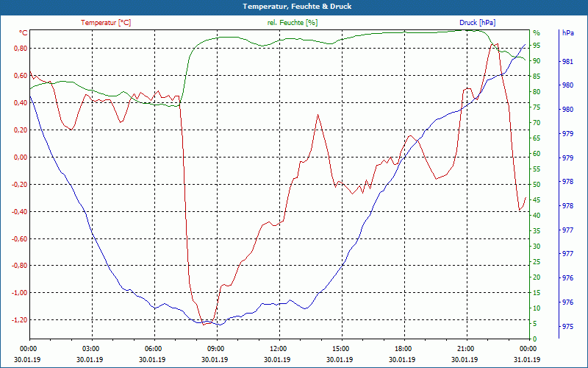This screenshot has width=588, height=368.
Task: Click the positive 0,40 temperature axis value
Action: [21, 102]
